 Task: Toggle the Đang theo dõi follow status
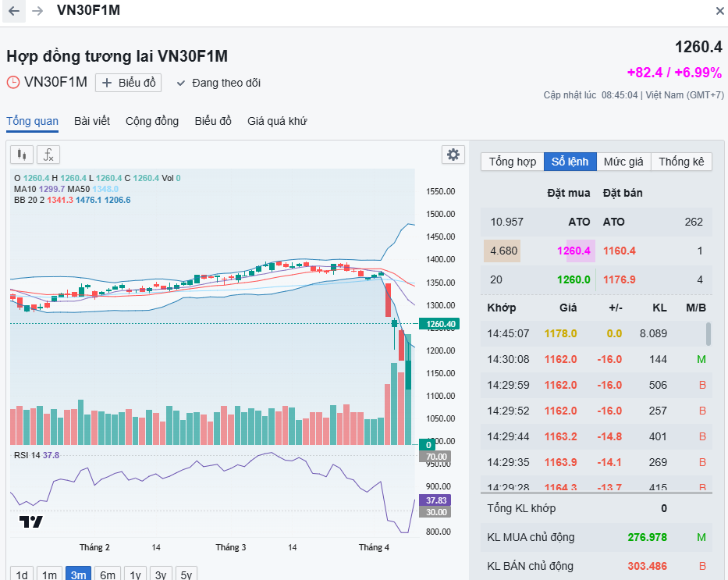point(218,83)
